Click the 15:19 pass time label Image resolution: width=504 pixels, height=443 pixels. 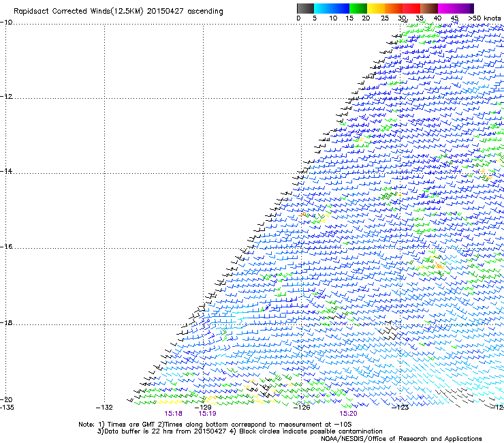207,414
